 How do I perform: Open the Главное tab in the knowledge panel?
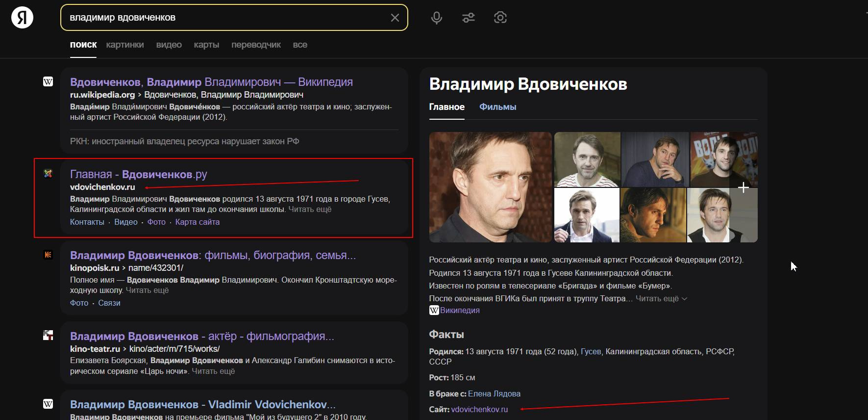click(447, 107)
